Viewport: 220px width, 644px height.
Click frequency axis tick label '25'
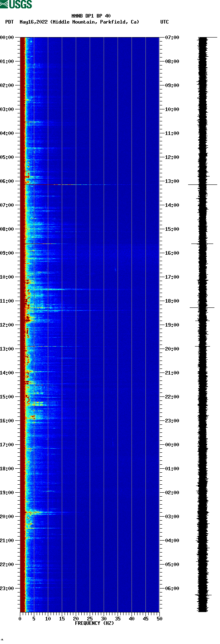coord(90,619)
